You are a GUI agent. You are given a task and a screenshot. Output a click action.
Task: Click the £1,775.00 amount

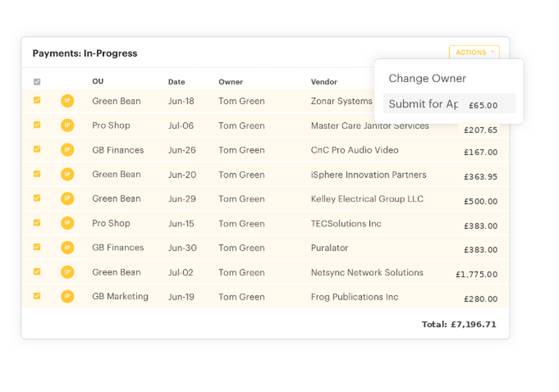pos(477,274)
